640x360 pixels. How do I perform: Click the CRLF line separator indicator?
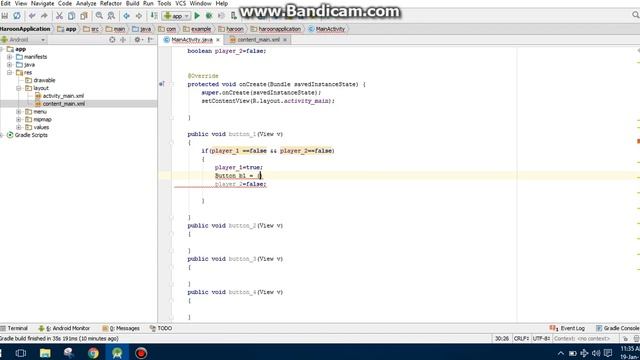tap(521, 339)
